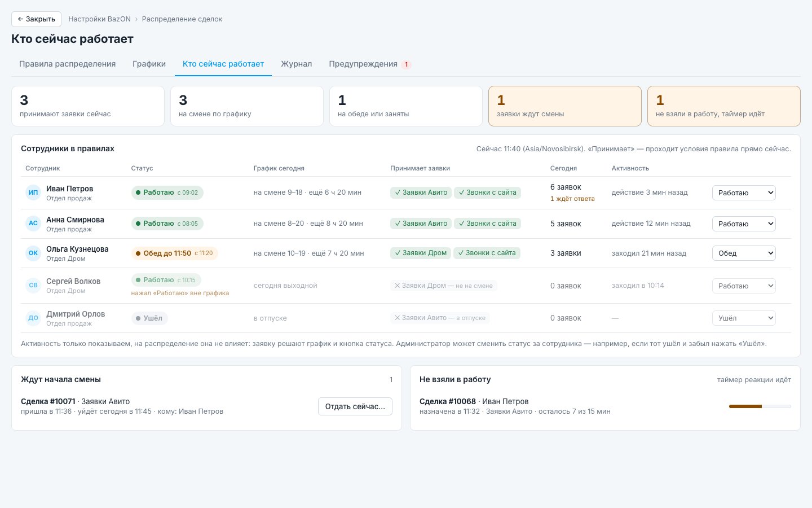Click the '1 ждёт ответа' note
The image size is (812, 508).
[x=572, y=199]
